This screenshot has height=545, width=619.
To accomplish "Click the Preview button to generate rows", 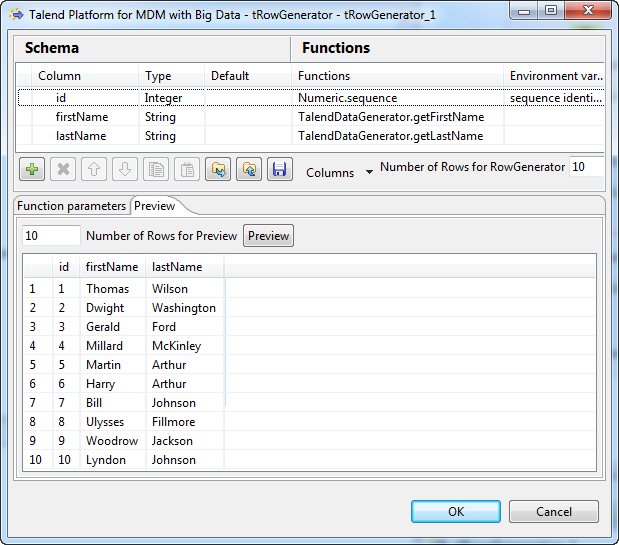I will point(268,236).
